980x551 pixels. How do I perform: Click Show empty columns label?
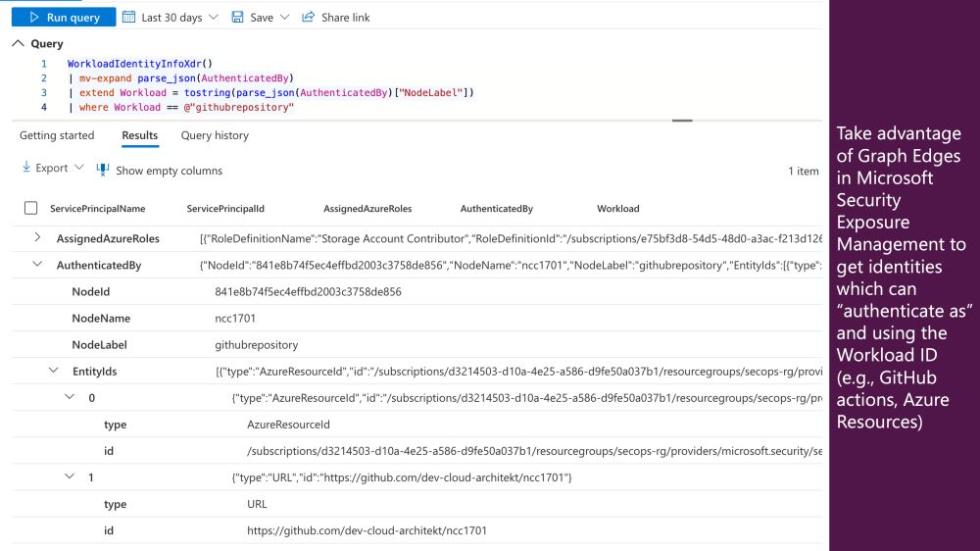point(169,171)
